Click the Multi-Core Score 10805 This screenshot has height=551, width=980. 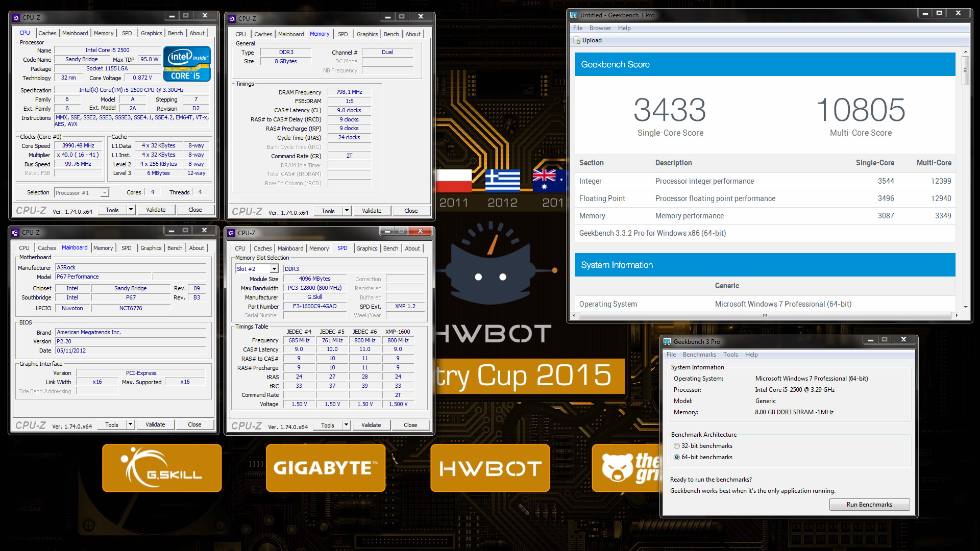[861, 110]
